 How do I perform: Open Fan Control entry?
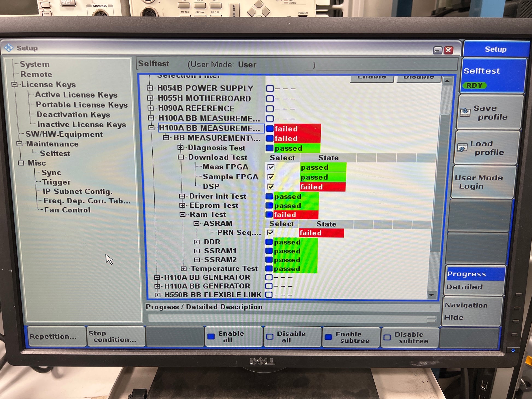coord(67,210)
